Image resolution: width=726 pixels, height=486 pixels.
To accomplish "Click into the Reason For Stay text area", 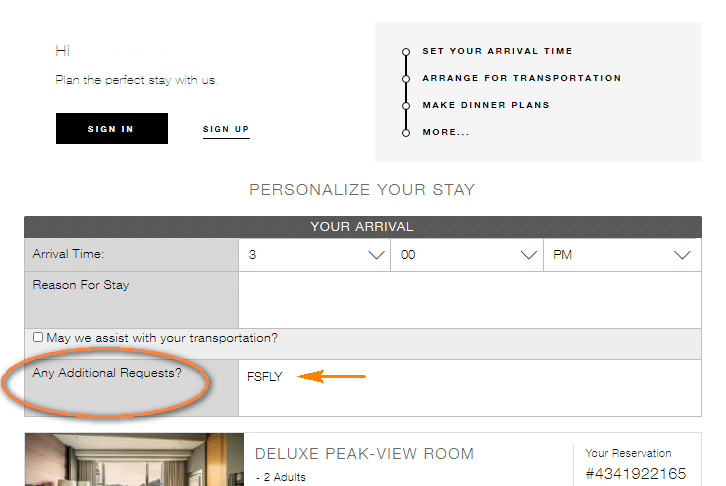I will point(470,300).
